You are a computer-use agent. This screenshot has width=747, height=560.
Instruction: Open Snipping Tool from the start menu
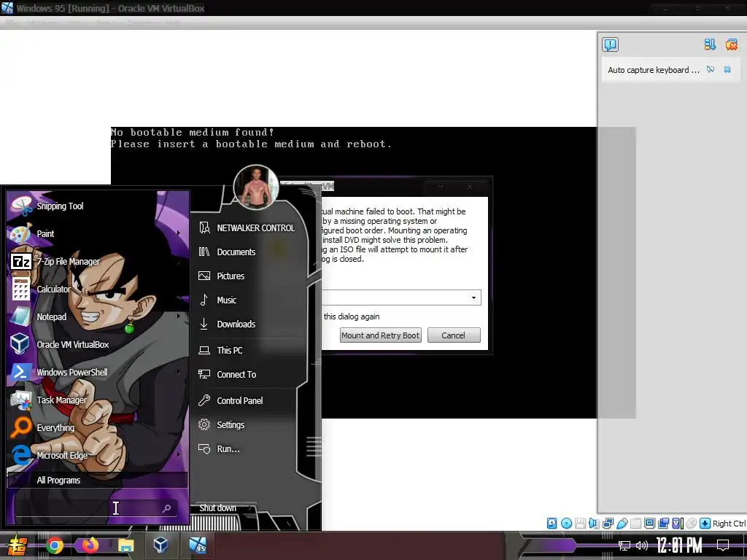98,206
